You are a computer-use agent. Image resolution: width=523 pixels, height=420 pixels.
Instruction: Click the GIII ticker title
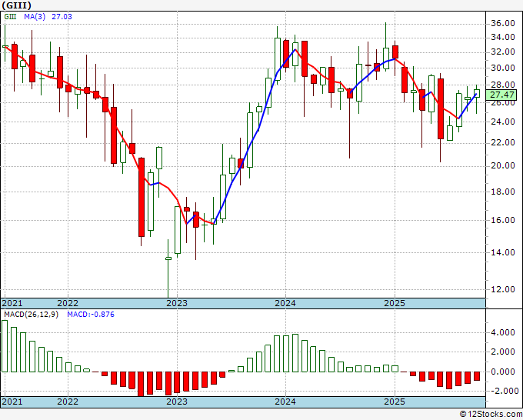tap(16, 5)
